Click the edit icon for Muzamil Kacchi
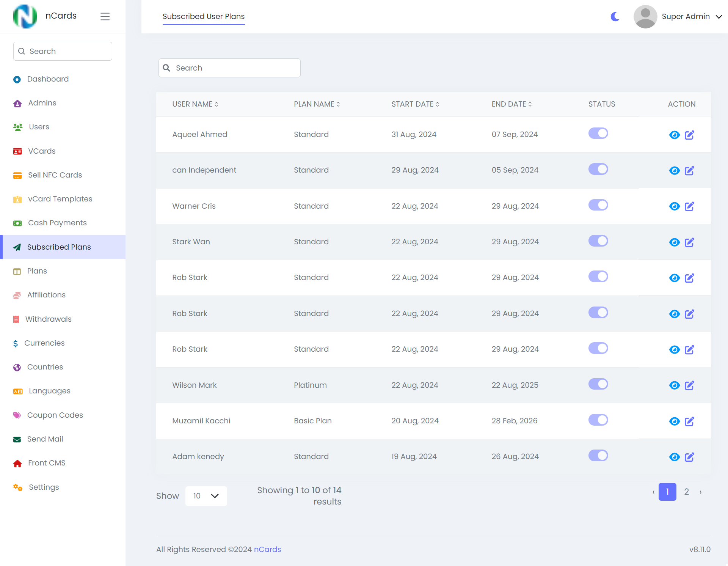 pyautogui.click(x=690, y=421)
